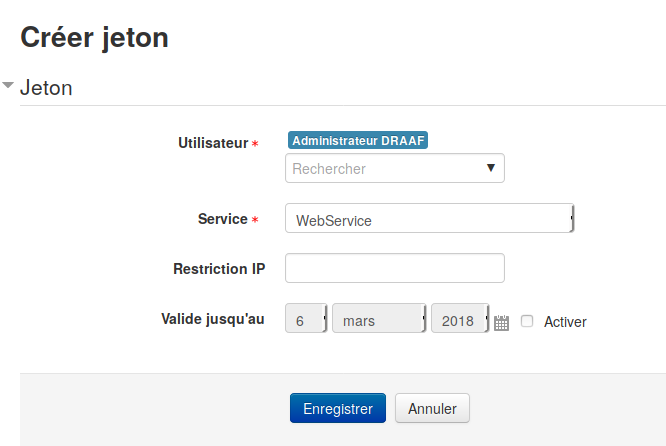
Task: Focus the Rechercher user search field
Action: (395, 168)
